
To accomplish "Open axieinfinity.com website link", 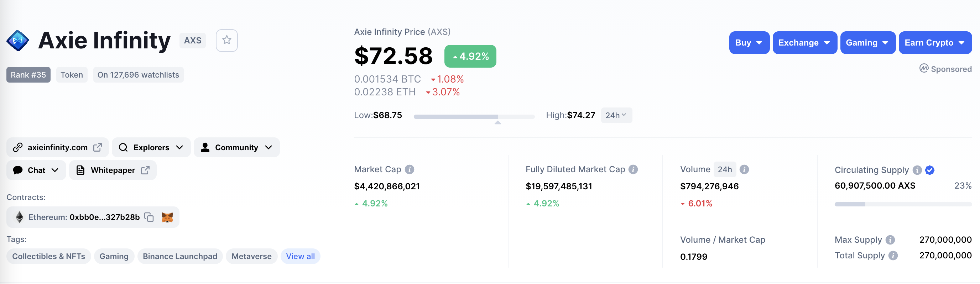I will [x=57, y=147].
